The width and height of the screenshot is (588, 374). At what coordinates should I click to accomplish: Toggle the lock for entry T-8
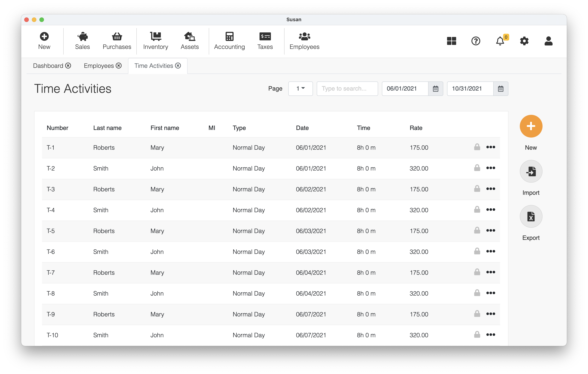coord(477,293)
